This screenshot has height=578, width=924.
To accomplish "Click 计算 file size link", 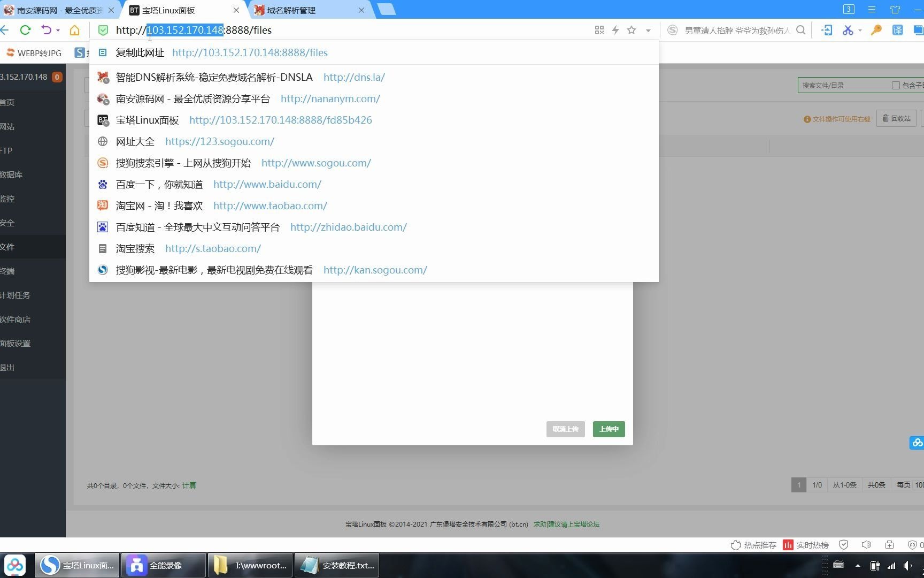I will pyautogui.click(x=189, y=485).
